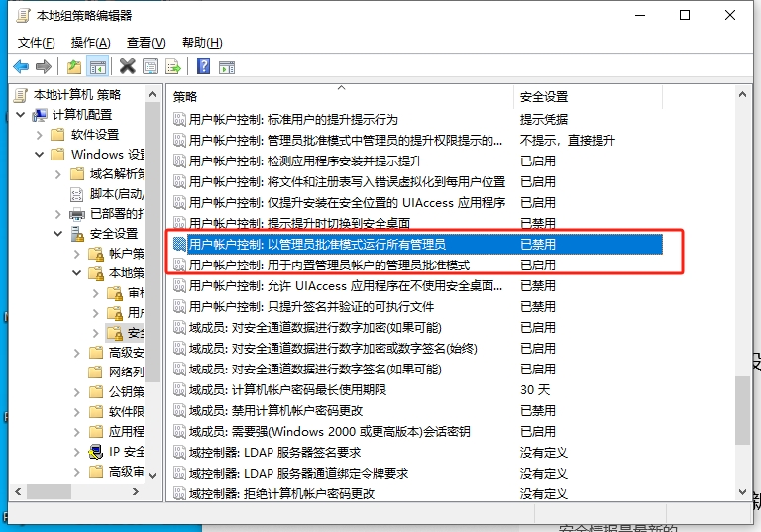
Task: Toggle the Show/Hide console tree icon
Action: coord(97,67)
